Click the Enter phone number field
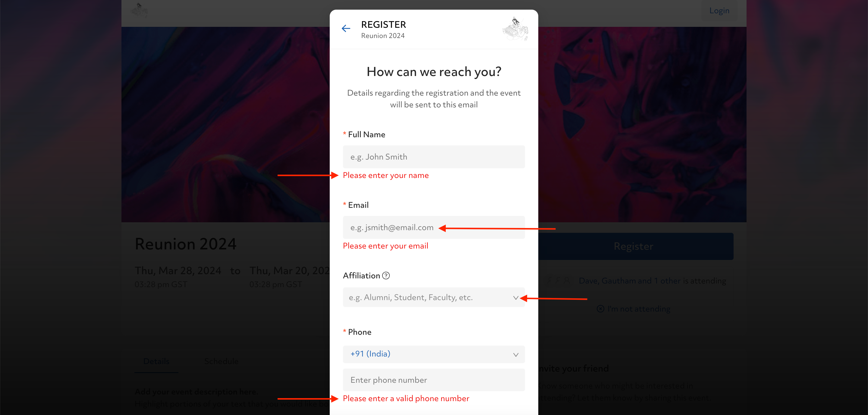Screen dimensions: 868x415 [x=434, y=380]
